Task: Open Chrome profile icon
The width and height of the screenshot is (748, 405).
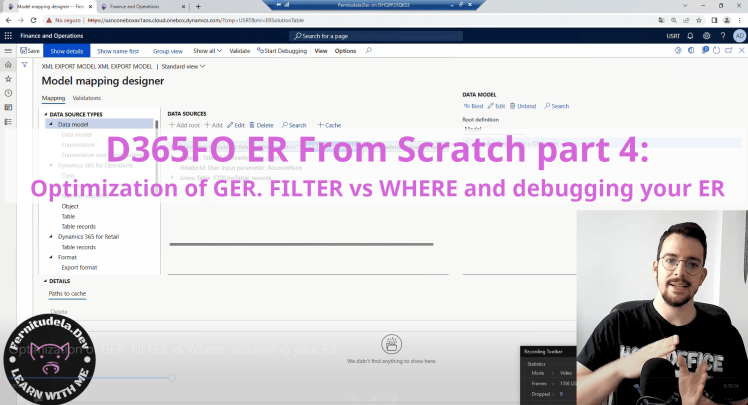Action: point(727,20)
